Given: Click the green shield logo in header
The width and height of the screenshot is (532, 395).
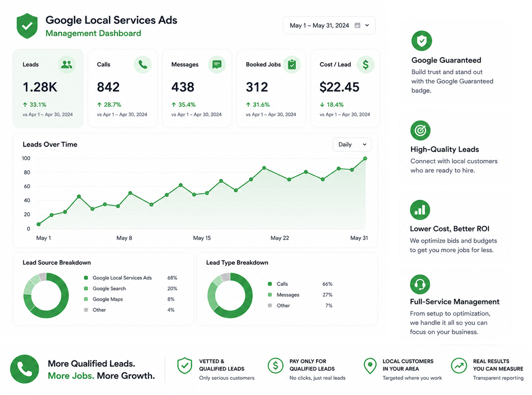Looking at the screenshot, I should coord(27,26).
